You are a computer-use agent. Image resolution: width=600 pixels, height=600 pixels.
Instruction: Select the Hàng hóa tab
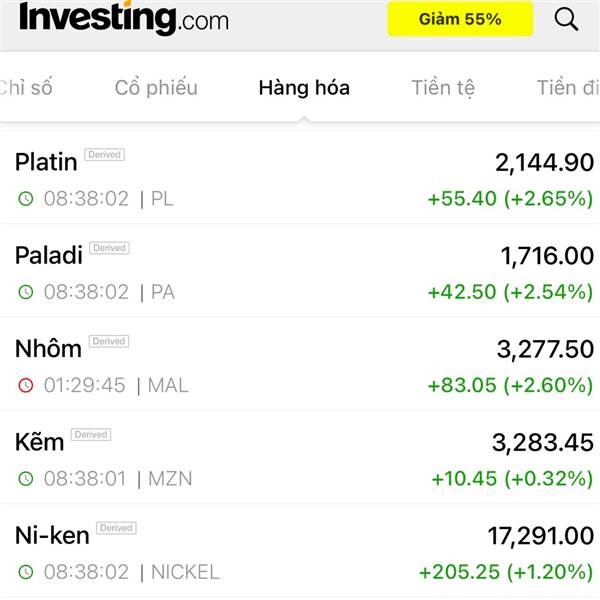coord(304,87)
